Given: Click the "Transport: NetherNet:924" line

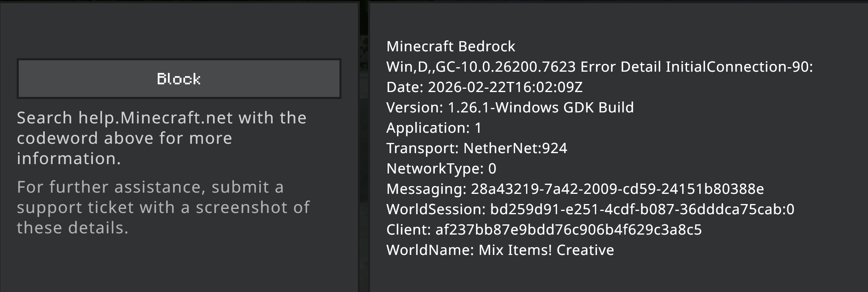Looking at the screenshot, I should click(476, 149).
